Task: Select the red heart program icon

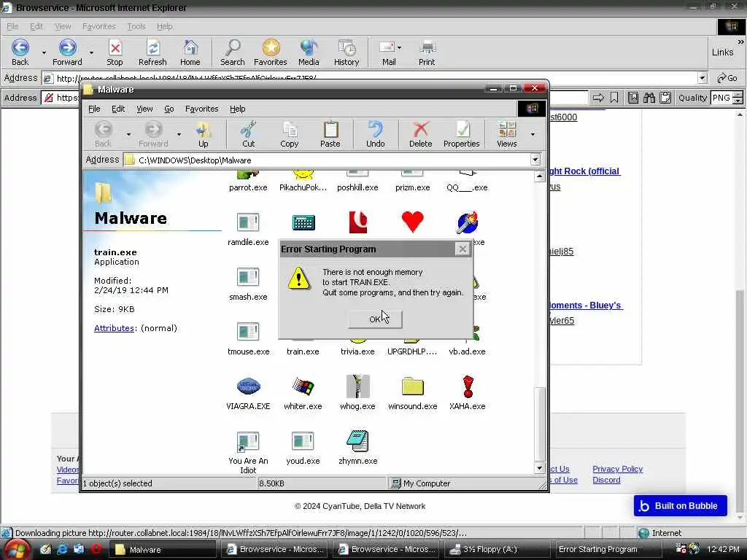Action: [413, 222]
